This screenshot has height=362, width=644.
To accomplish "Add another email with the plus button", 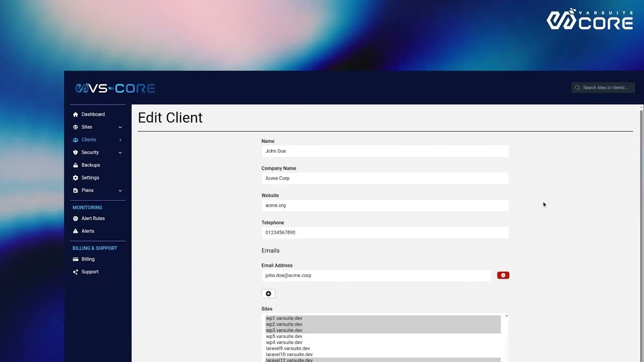I will pos(268,293).
